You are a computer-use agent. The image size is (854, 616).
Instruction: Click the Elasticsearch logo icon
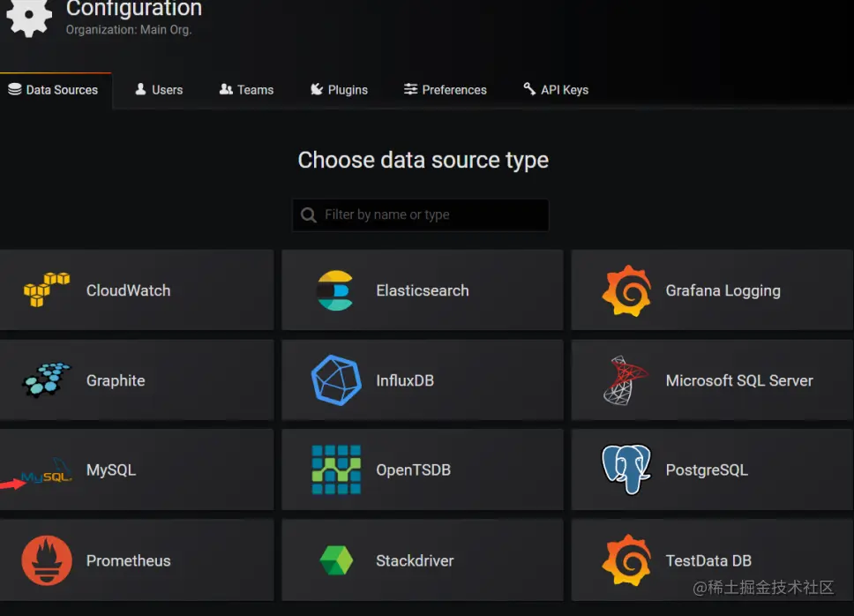point(335,290)
